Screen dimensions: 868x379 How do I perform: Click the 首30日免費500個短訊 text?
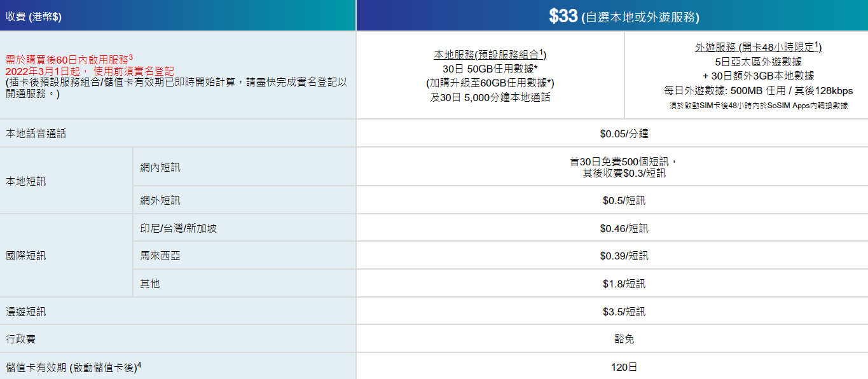tap(624, 162)
